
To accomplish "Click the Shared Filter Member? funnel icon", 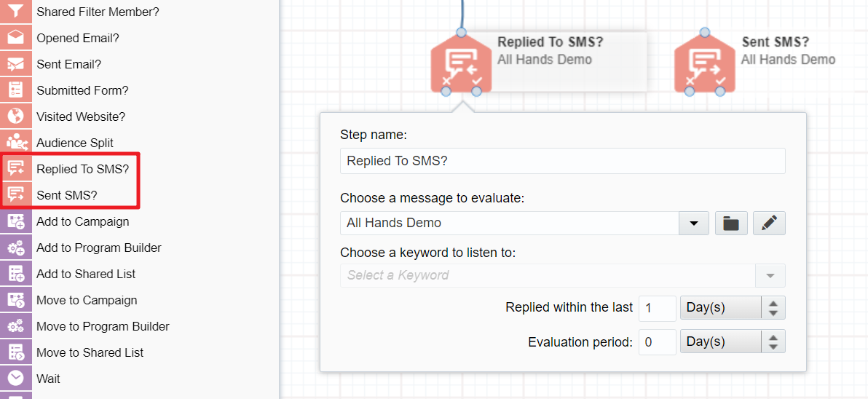I will coord(15,12).
